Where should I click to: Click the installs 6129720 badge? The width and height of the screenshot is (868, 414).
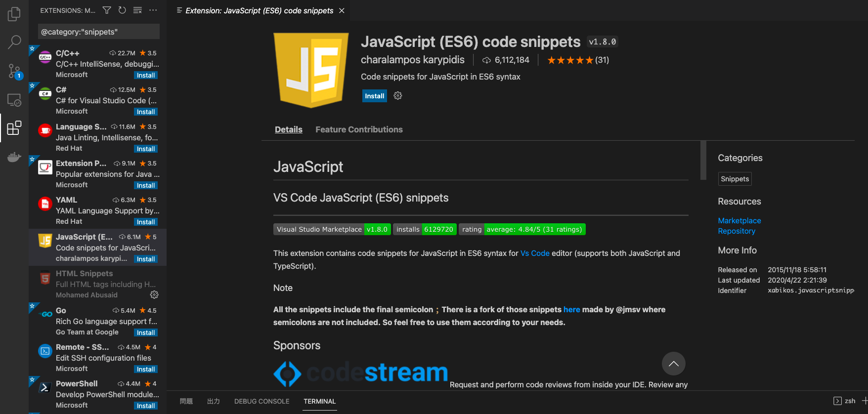[425, 229]
